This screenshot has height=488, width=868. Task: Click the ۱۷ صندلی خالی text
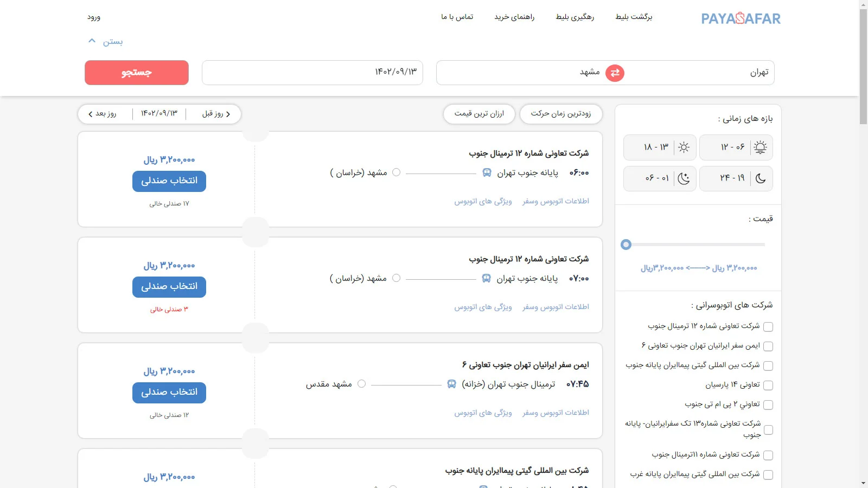tap(169, 204)
